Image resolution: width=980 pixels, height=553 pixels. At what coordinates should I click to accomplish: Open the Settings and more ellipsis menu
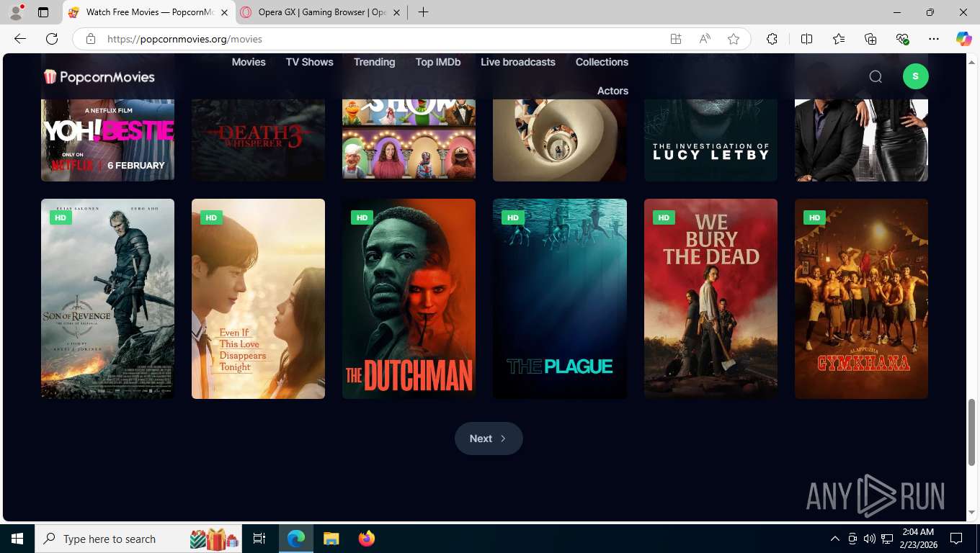pos(934,39)
